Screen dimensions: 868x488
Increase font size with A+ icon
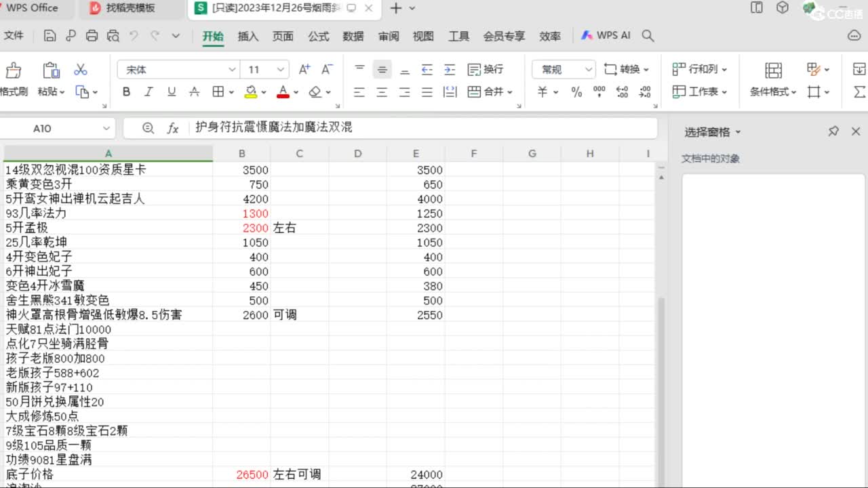(304, 69)
